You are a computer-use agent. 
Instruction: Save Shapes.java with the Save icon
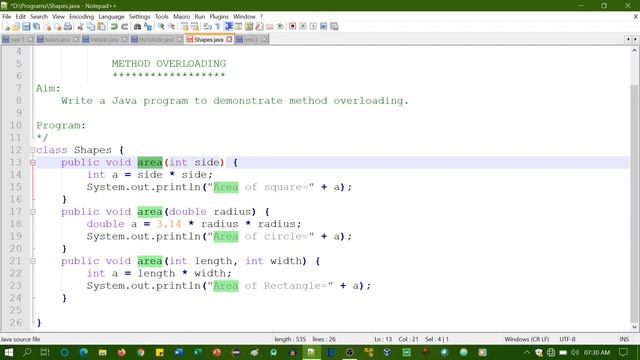pos(26,27)
